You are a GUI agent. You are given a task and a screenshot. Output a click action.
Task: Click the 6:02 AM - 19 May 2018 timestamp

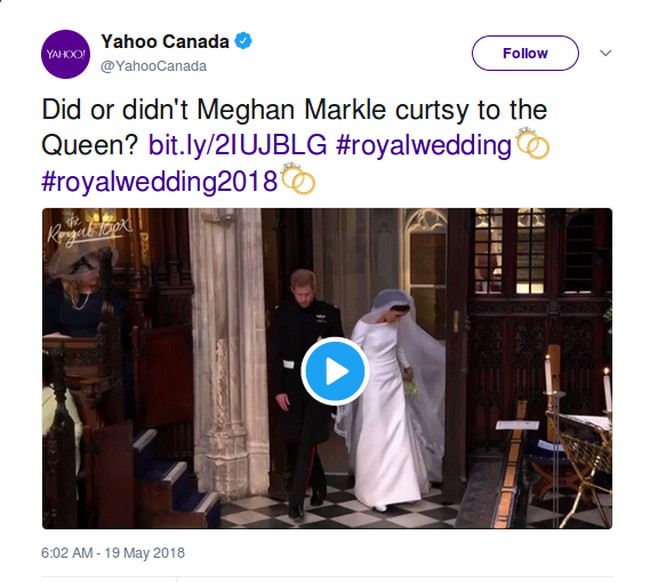click(113, 552)
